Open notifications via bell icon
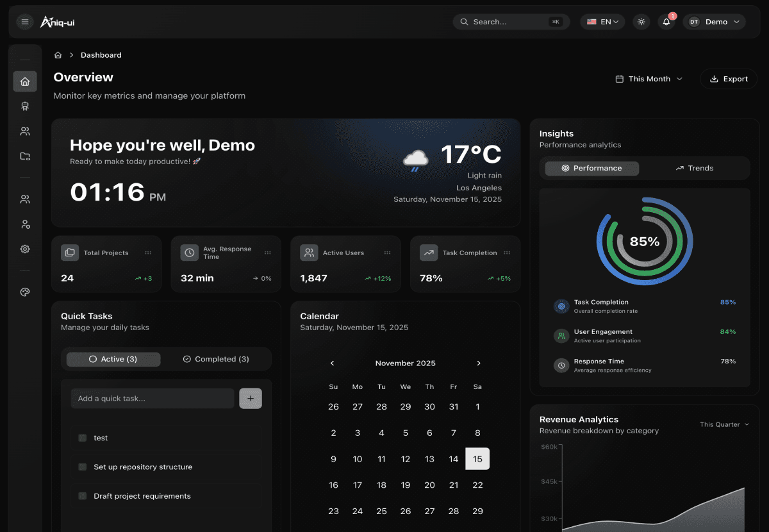The height and width of the screenshot is (532, 769). pos(666,21)
